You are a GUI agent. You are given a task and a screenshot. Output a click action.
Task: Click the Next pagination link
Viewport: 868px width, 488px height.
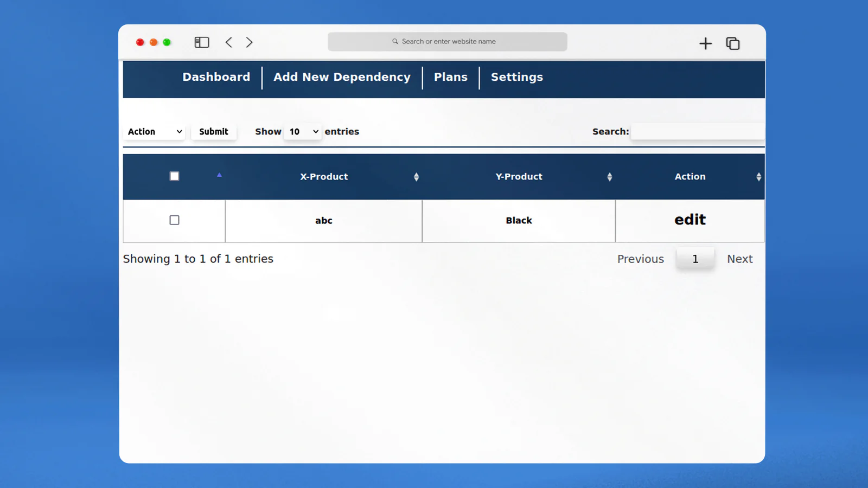click(740, 259)
